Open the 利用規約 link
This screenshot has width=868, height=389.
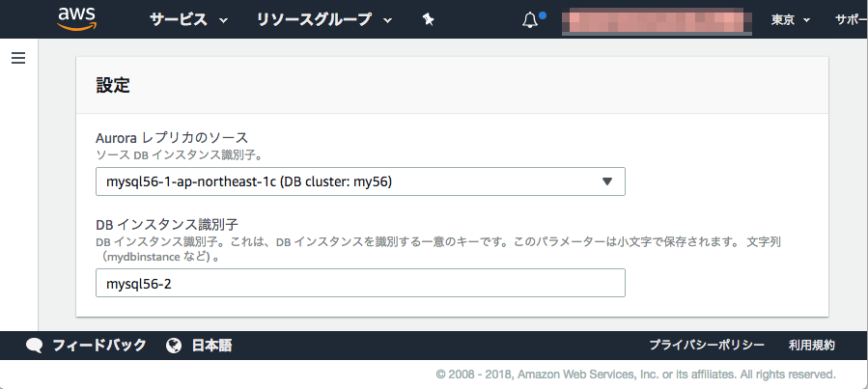click(x=812, y=346)
